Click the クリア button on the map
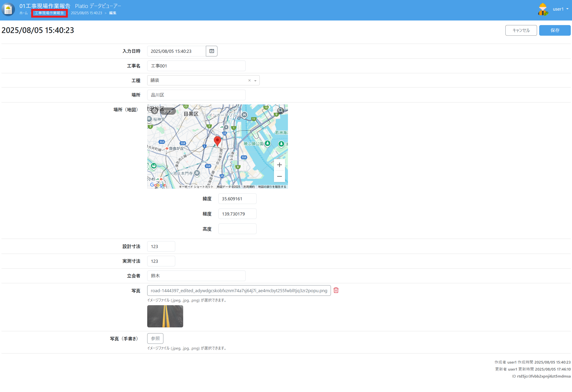The width and height of the screenshot is (572, 392). point(168,111)
